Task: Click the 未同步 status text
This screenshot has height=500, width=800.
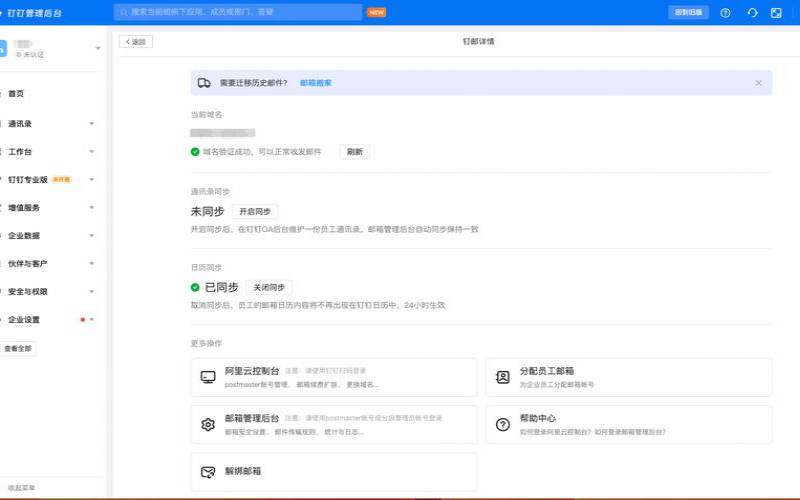Action: coord(207,211)
